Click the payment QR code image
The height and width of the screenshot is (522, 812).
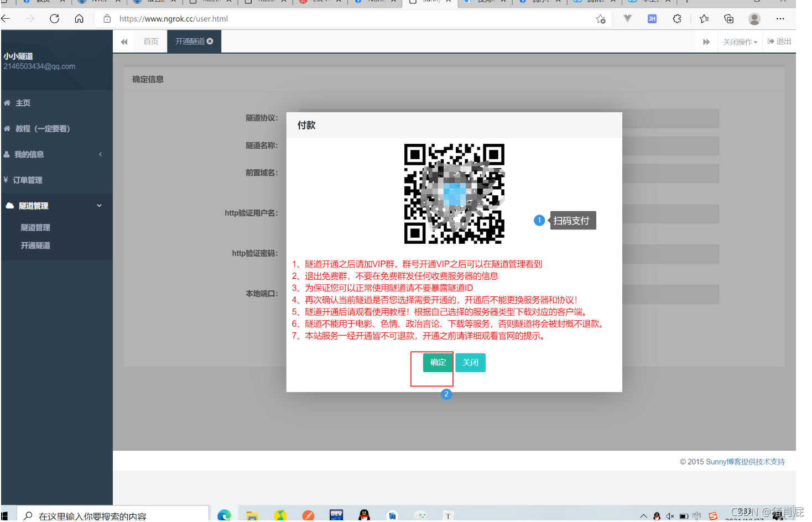tap(454, 194)
